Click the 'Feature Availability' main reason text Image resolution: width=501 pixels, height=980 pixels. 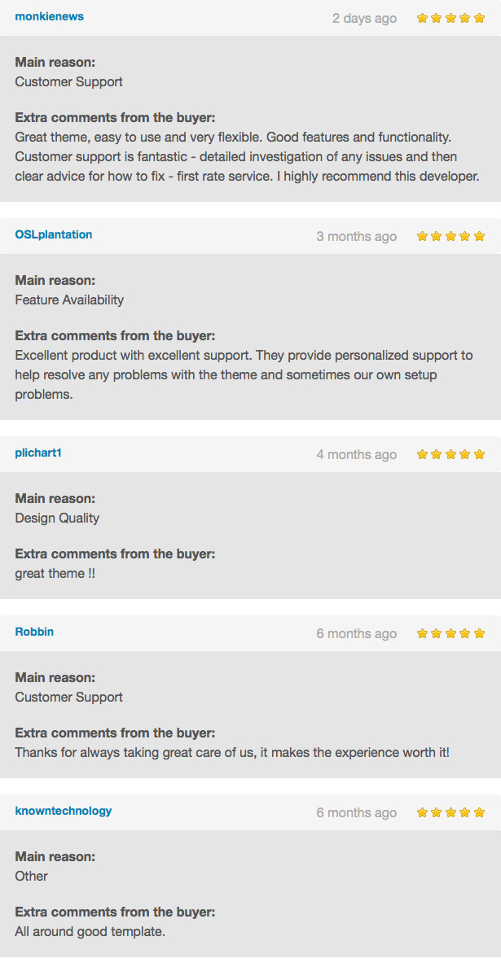69,300
